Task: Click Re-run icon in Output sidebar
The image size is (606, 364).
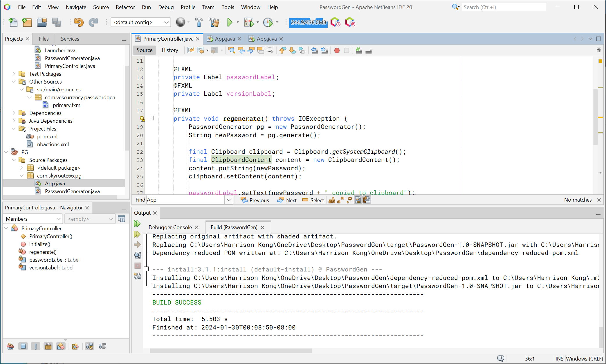Action: (137, 224)
